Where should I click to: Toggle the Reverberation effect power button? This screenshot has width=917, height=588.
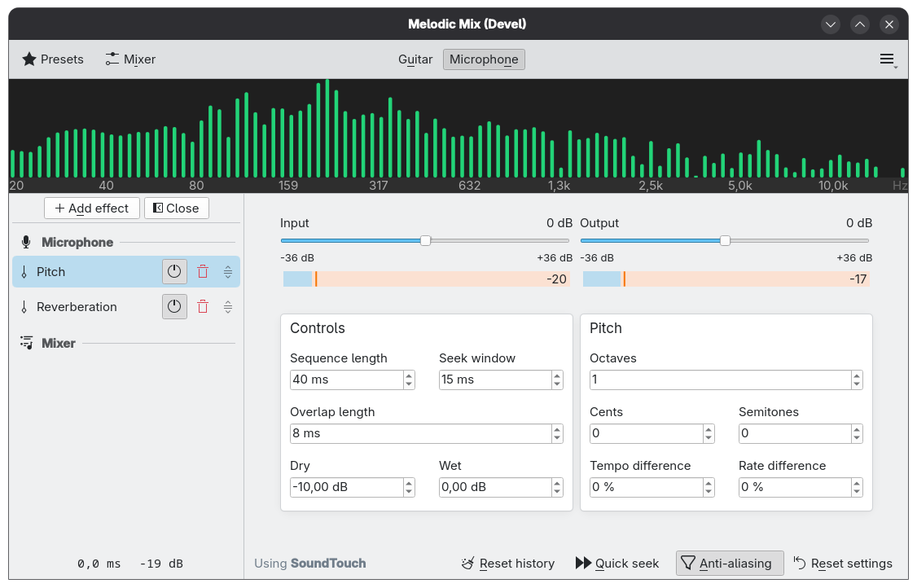tap(174, 307)
